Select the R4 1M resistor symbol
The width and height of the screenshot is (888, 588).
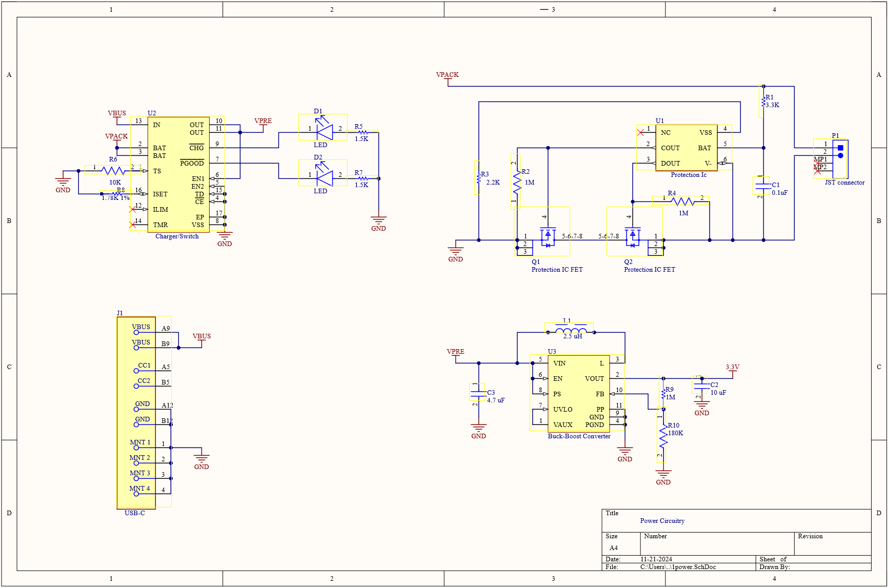[682, 201]
